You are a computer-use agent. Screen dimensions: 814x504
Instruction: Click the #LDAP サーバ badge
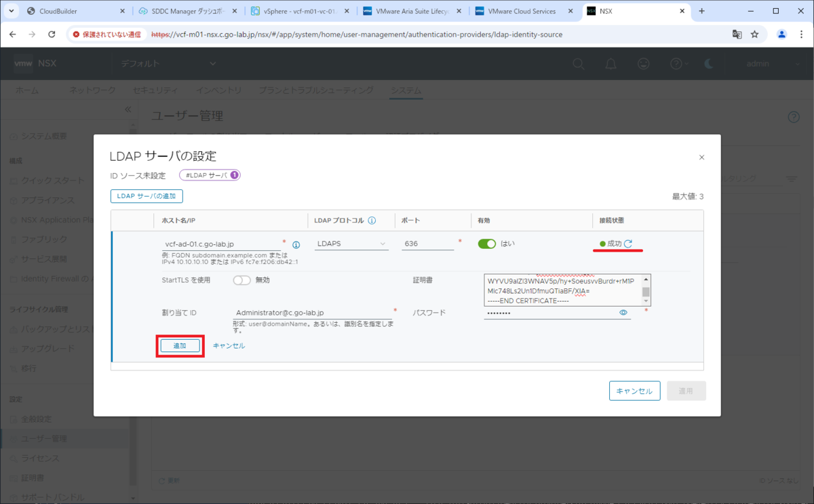tap(210, 175)
